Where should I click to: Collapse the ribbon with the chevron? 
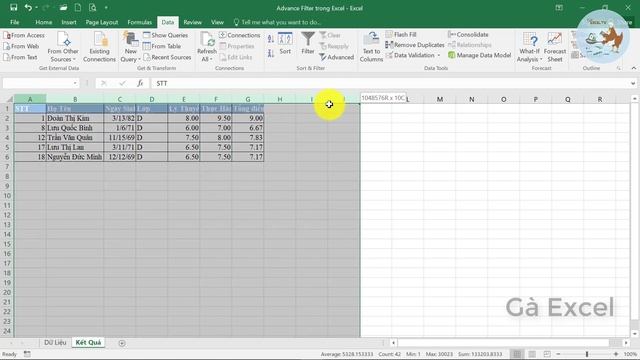click(x=633, y=68)
